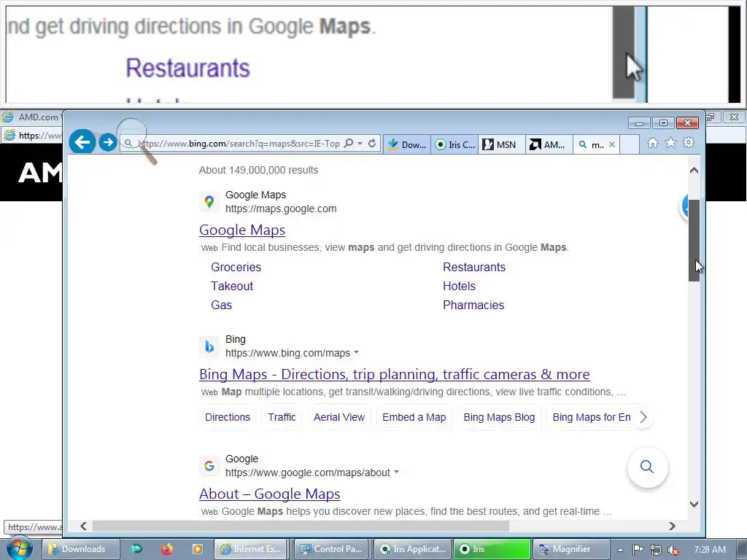Launch Firefox from the taskbar
Screen dimensions: 747x560
pos(167,549)
